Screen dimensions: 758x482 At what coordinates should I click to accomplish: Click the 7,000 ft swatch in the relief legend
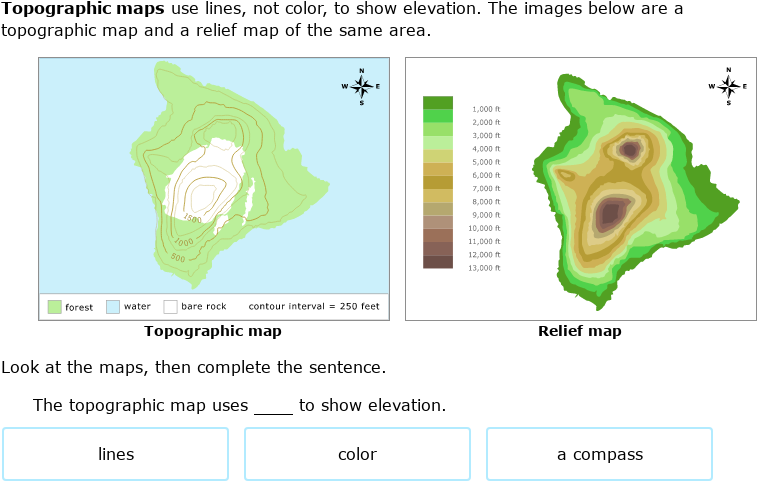click(x=438, y=183)
